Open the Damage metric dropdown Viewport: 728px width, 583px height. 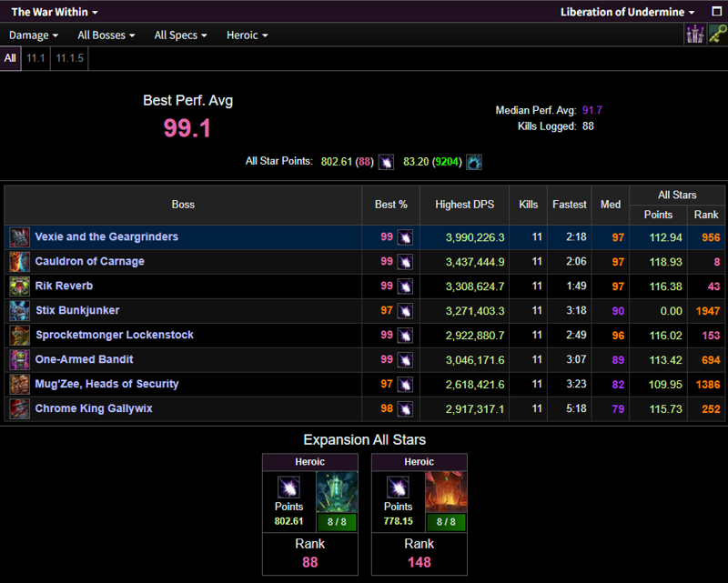tap(34, 35)
